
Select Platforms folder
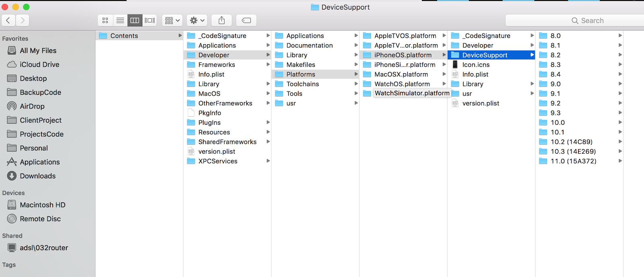tap(316, 74)
